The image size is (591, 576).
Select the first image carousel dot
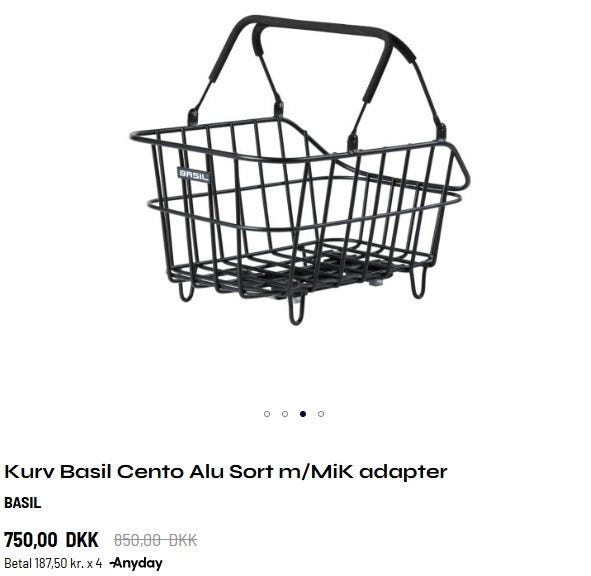tap(267, 414)
